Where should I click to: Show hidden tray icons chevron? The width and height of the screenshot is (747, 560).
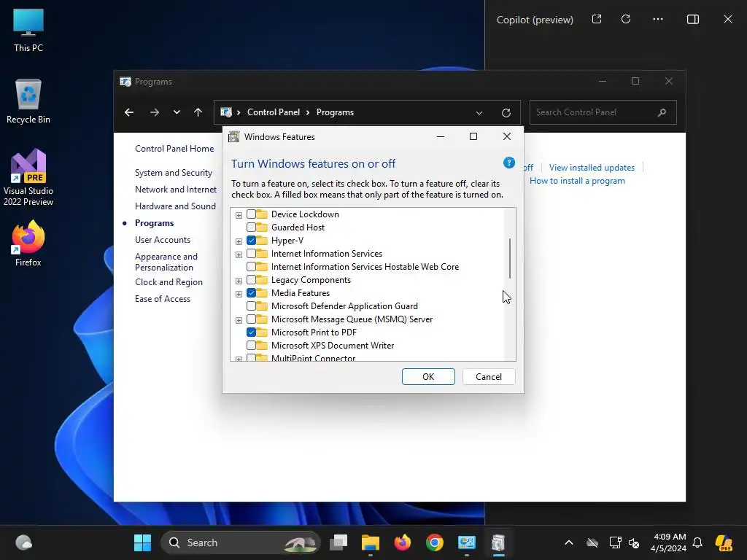click(x=569, y=542)
